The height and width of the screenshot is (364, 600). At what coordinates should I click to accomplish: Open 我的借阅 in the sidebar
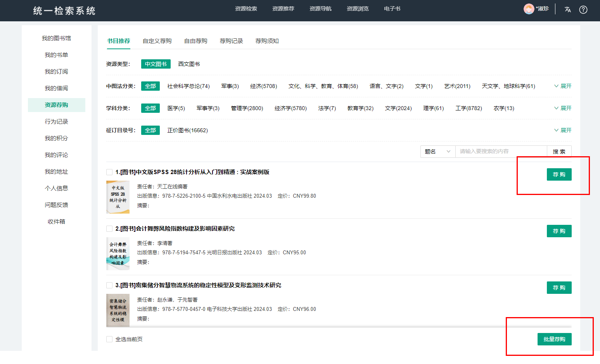[x=56, y=88]
